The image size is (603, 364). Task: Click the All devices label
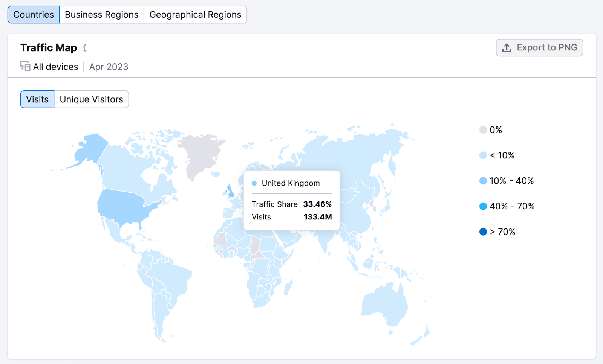[x=55, y=67]
